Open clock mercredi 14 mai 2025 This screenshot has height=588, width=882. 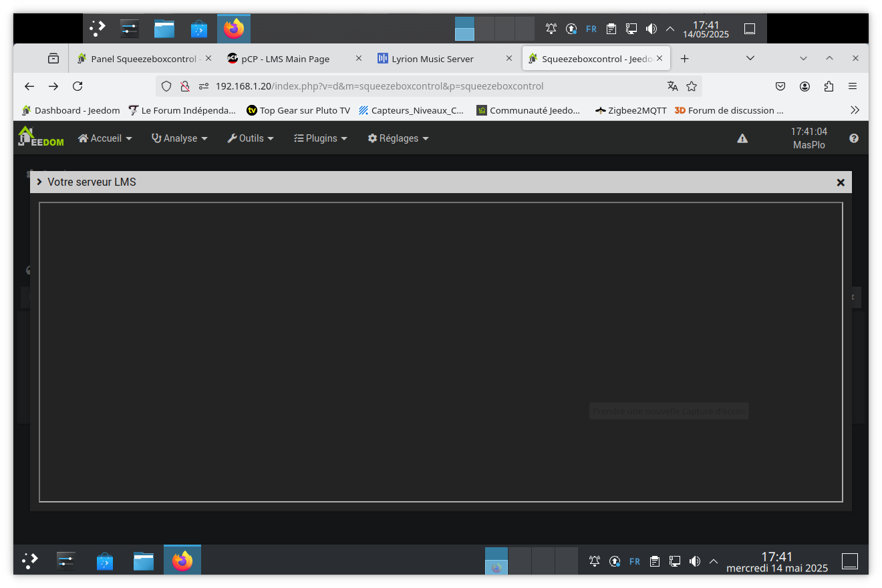pyautogui.click(x=777, y=562)
